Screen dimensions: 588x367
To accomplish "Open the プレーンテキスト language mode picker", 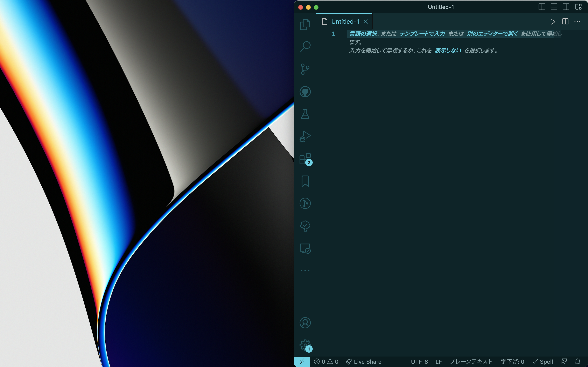I will pos(471,362).
